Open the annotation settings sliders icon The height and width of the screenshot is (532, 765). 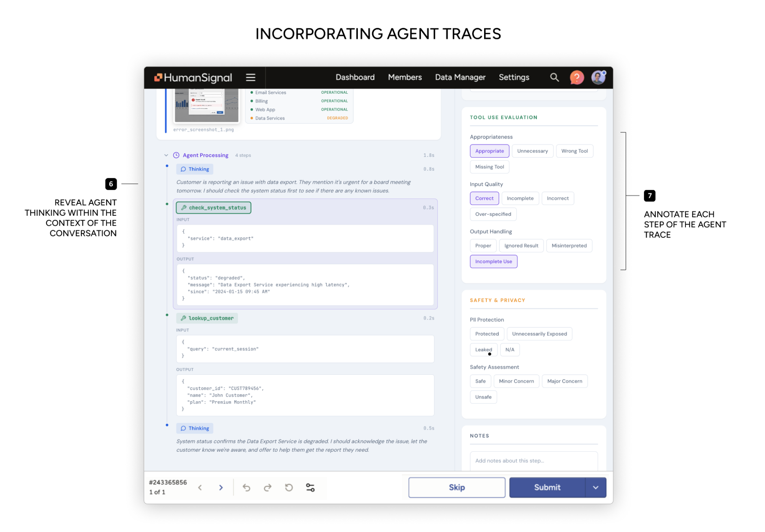click(310, 487)
